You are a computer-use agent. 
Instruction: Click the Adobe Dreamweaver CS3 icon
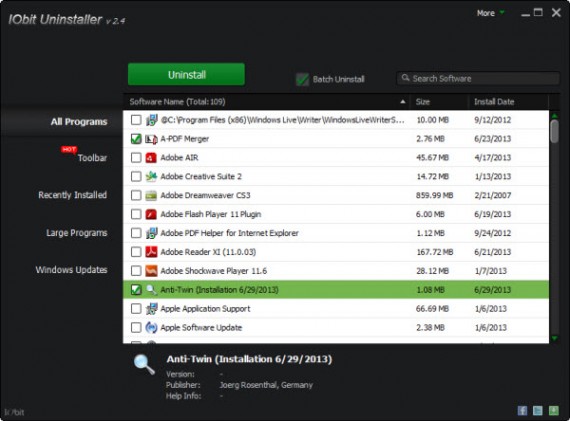(x=151, y=196)
